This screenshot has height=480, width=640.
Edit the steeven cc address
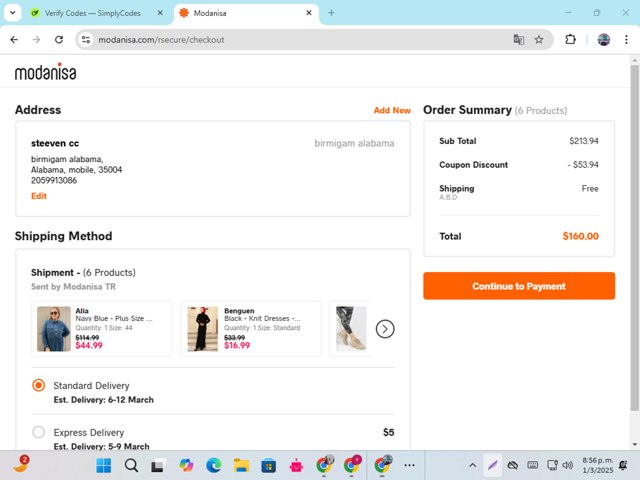pyautogui.click(x=39, y=196)
